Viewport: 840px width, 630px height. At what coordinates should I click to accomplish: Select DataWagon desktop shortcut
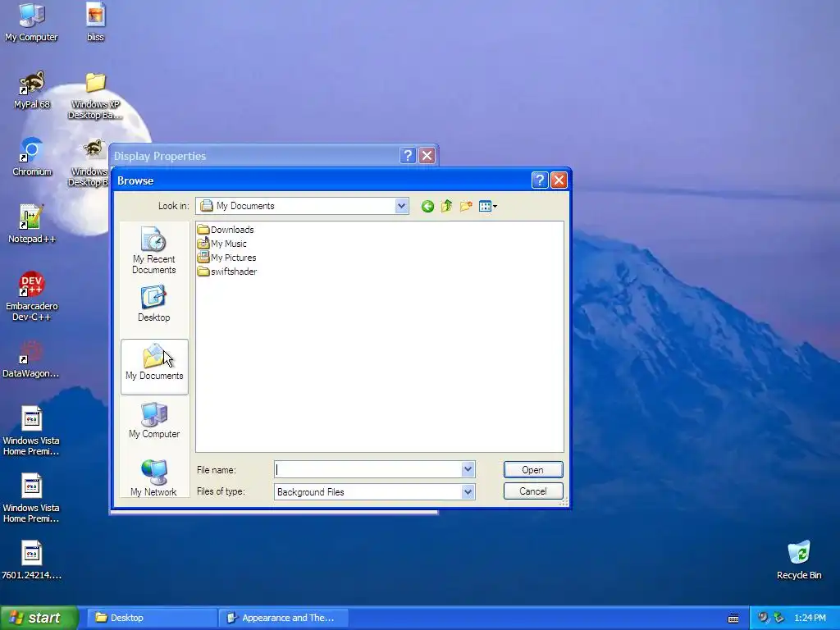[32, 359]
